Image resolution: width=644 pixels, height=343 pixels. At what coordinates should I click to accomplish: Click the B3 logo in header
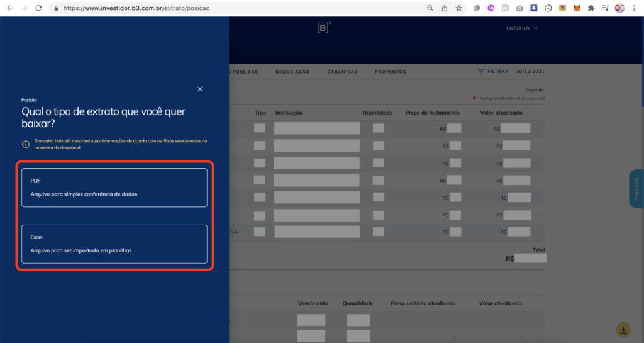tap(324, 28)
